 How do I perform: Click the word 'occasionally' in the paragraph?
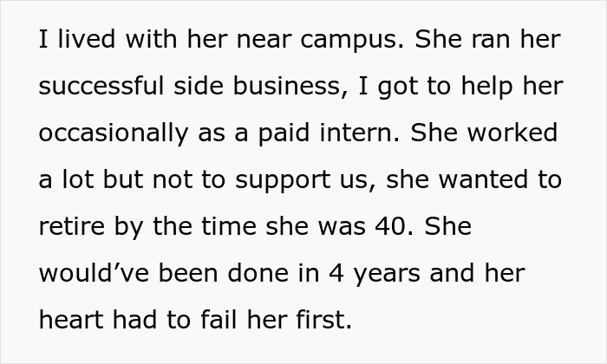[114, 133]
